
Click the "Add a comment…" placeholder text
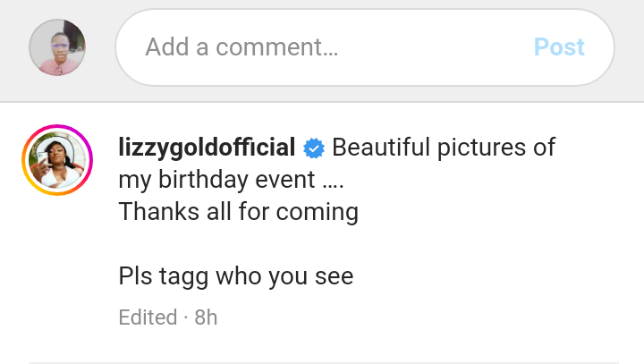pos(241,47)
